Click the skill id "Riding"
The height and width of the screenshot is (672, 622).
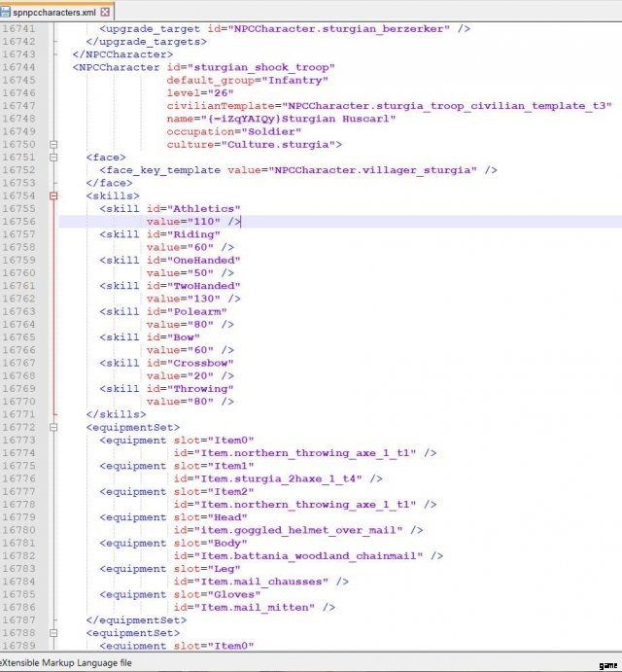pos(193,234)
